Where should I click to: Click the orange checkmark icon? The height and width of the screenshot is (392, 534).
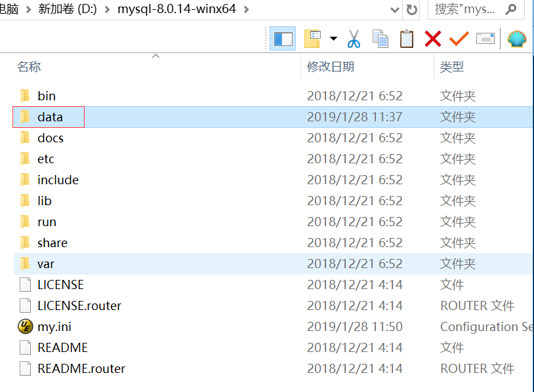(x=459, y=39)
